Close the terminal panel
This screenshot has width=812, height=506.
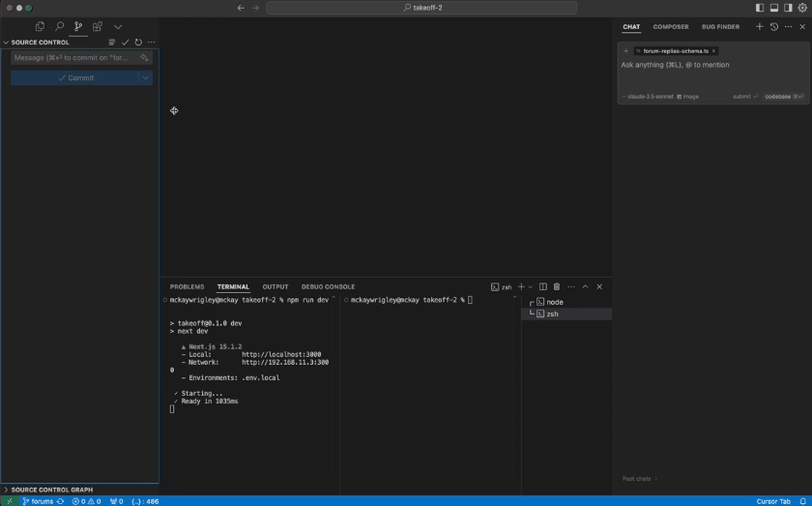599,286
